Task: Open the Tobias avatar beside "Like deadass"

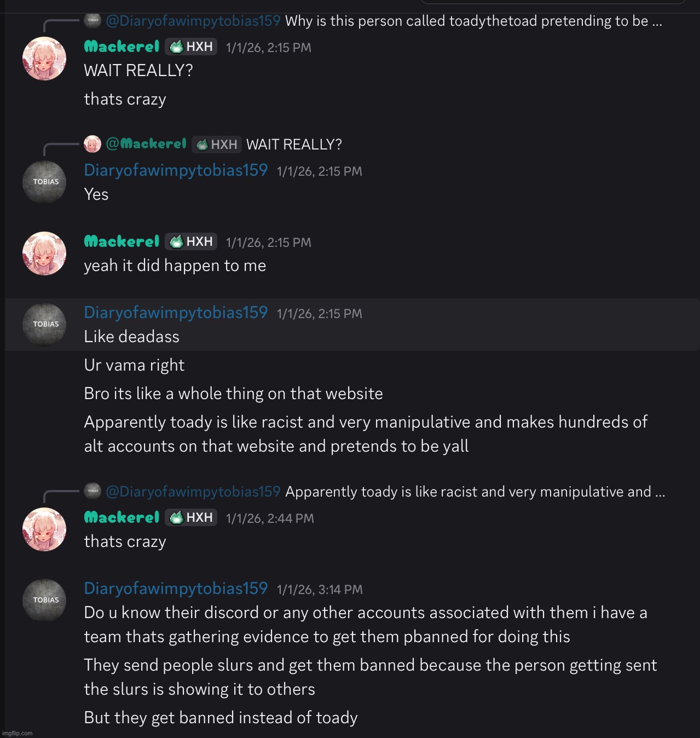Action: pos(44,324)
